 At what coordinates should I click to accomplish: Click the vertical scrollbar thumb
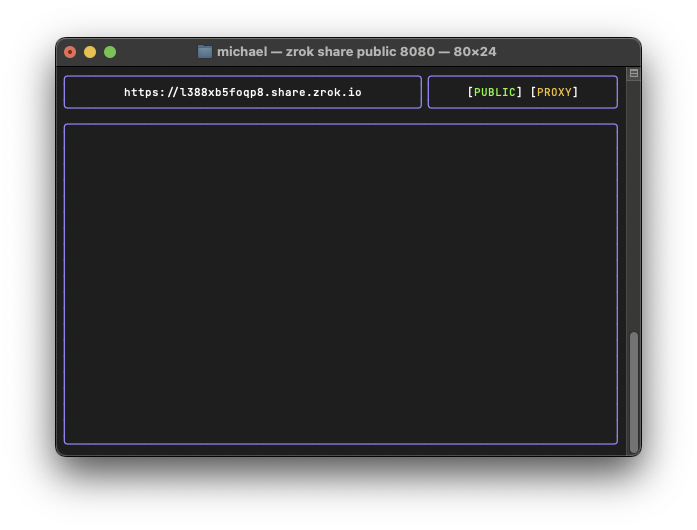[x=633, y=391]
